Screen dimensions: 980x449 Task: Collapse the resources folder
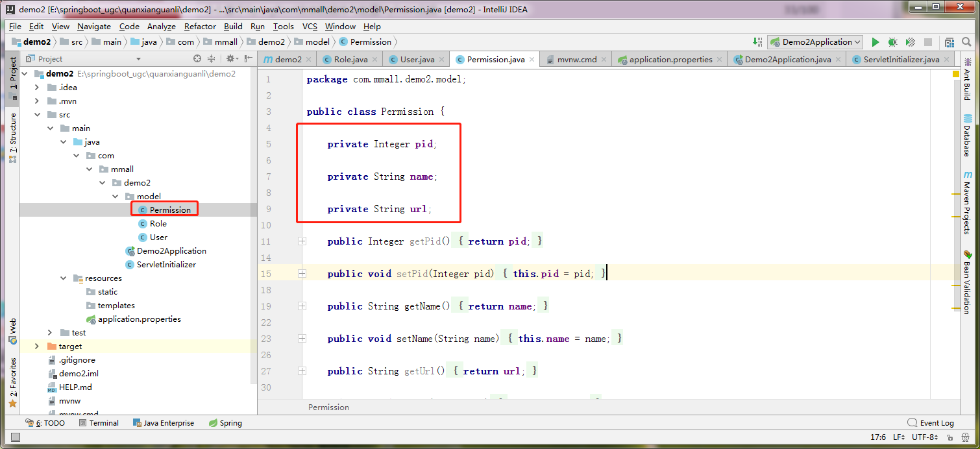63,278
